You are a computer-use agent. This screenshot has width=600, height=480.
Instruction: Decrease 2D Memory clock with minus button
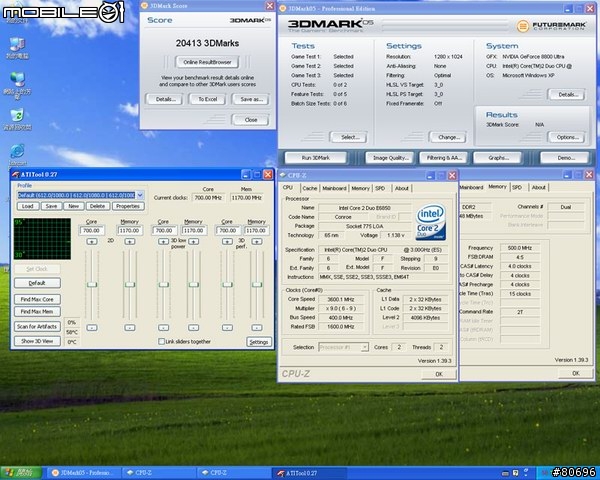point(130,328)
